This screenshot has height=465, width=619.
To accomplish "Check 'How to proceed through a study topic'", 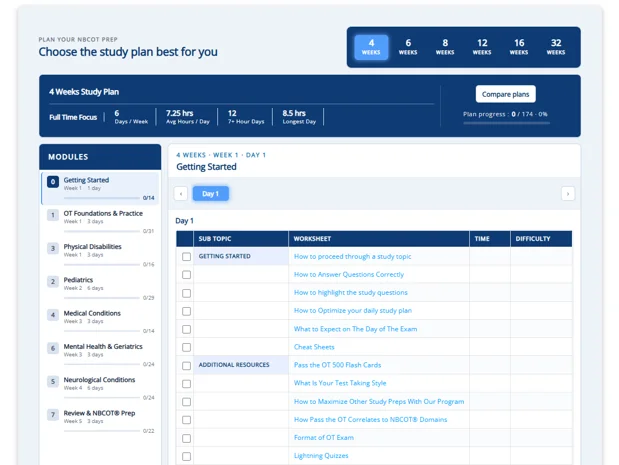I will (x=186, y=257).
